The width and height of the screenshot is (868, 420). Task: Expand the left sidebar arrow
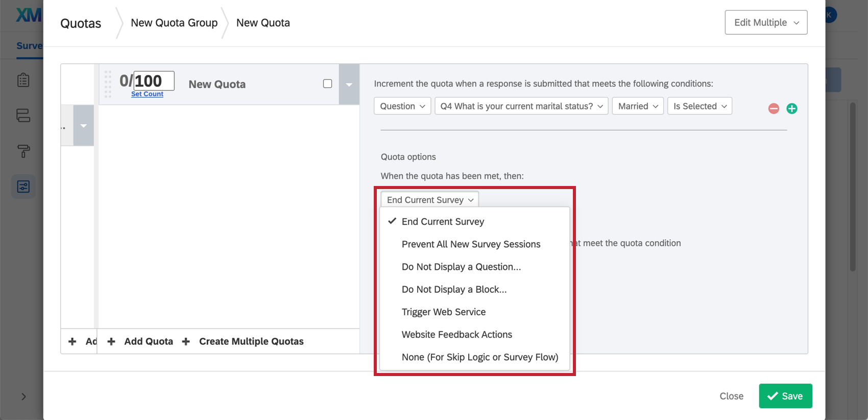click(x=23, y=396)
